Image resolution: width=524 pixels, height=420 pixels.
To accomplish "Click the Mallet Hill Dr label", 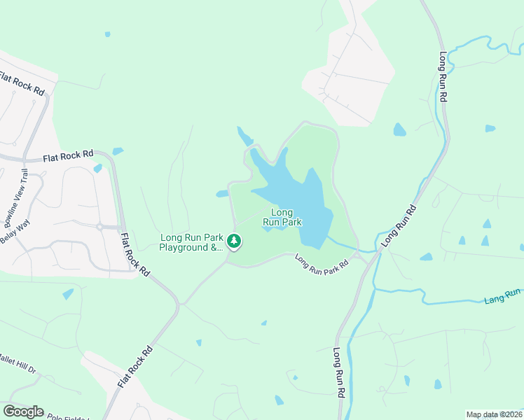I will point(18,364).
